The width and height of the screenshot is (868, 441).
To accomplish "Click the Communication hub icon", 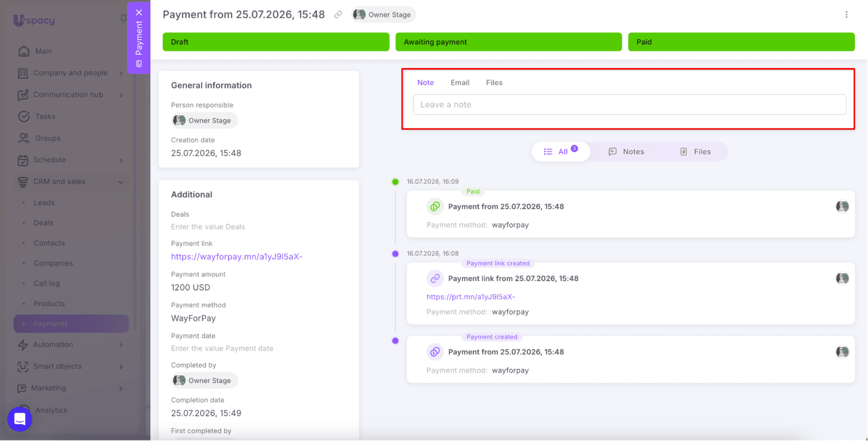I will (23, 95).
